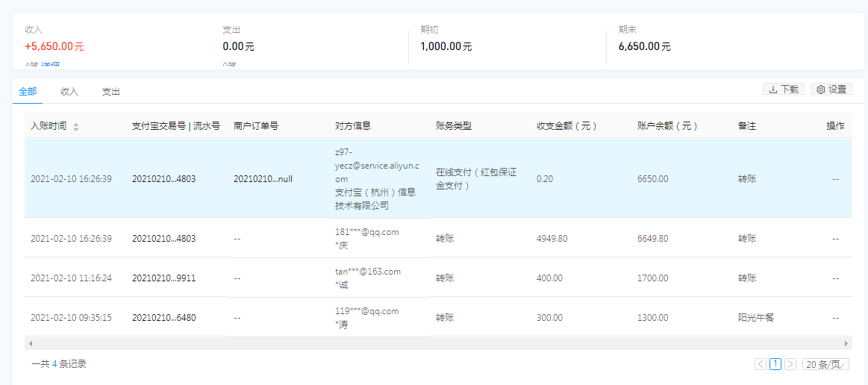
Task: Click the 阳光午餐 remark cell
Action: click(x=755, y=317)
